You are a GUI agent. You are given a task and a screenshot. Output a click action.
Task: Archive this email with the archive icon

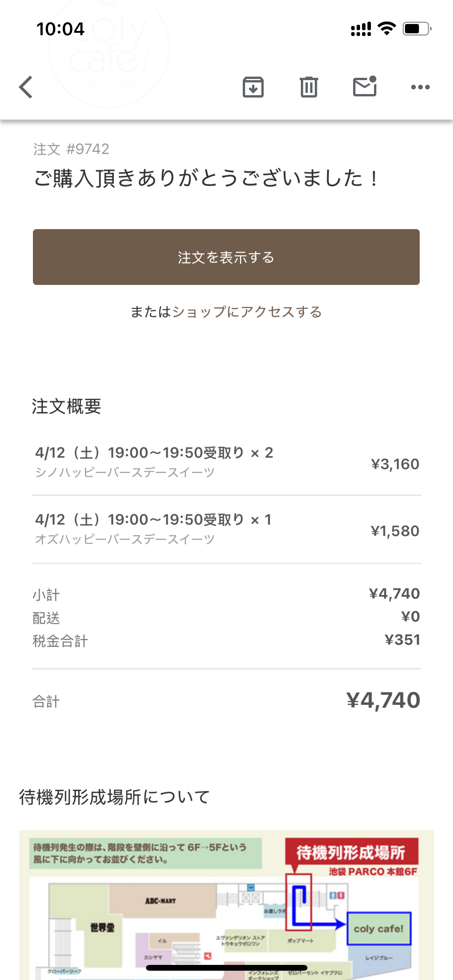point(253,87)
